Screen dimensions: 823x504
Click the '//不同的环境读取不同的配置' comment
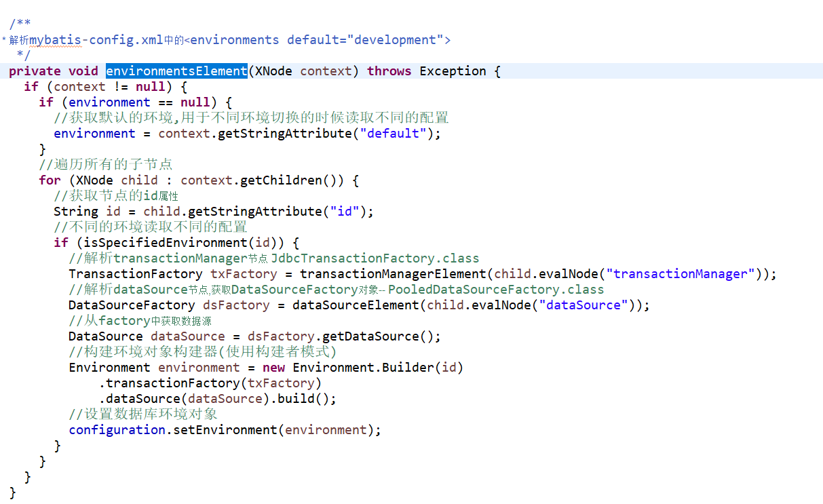pyautogui.click(x=151, y=227)
